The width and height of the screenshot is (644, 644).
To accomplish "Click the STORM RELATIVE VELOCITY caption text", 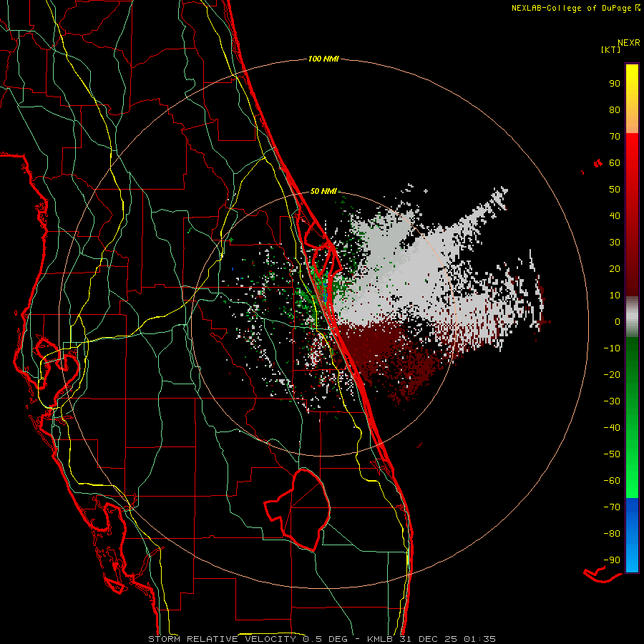I will [222, 639].
